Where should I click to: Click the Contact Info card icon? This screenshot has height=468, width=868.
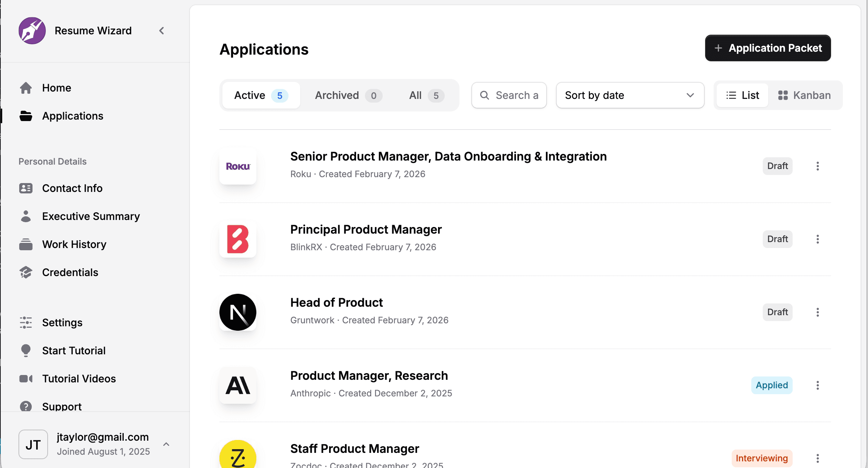tap(26, 188)
